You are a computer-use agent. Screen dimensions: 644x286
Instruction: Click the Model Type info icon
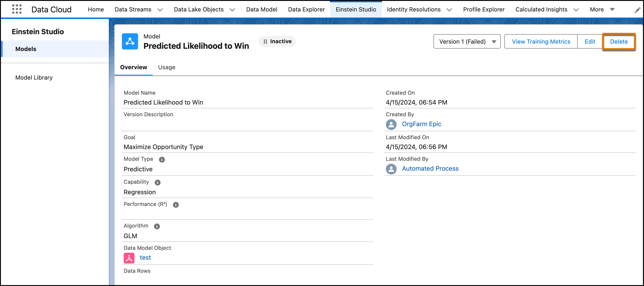click(162, 159)
